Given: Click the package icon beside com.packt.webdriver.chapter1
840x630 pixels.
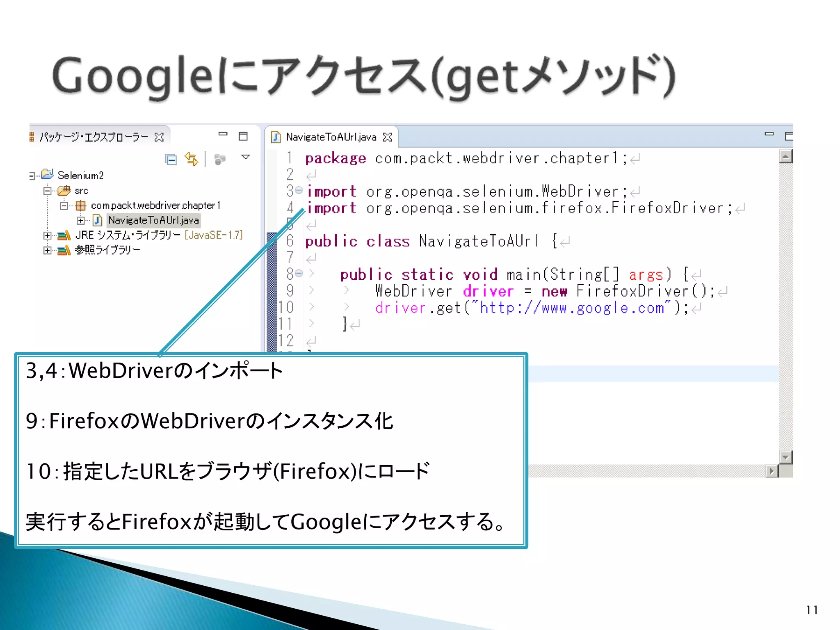Looking at the screenshot, I should (81, 205).
